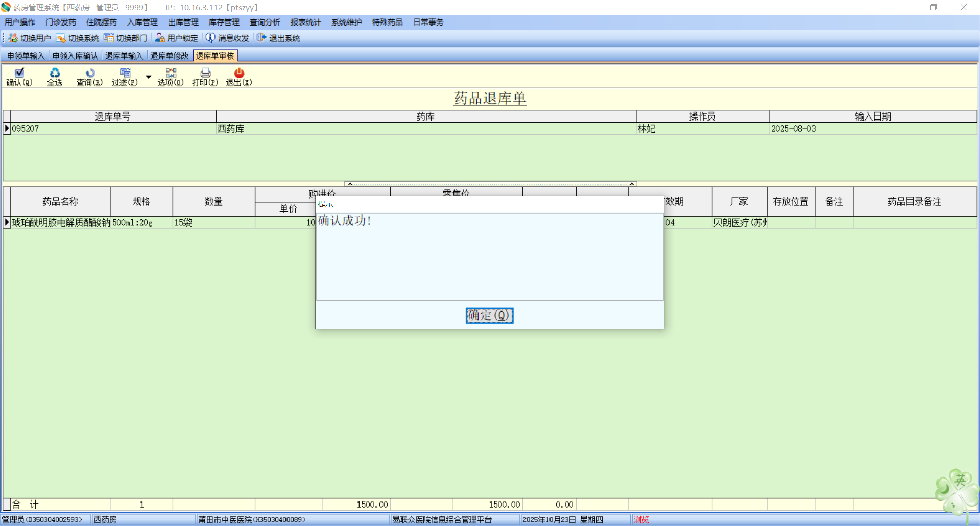Click the app logo in the title bar
Screen dimensions: 980x526
click(6, 7)
